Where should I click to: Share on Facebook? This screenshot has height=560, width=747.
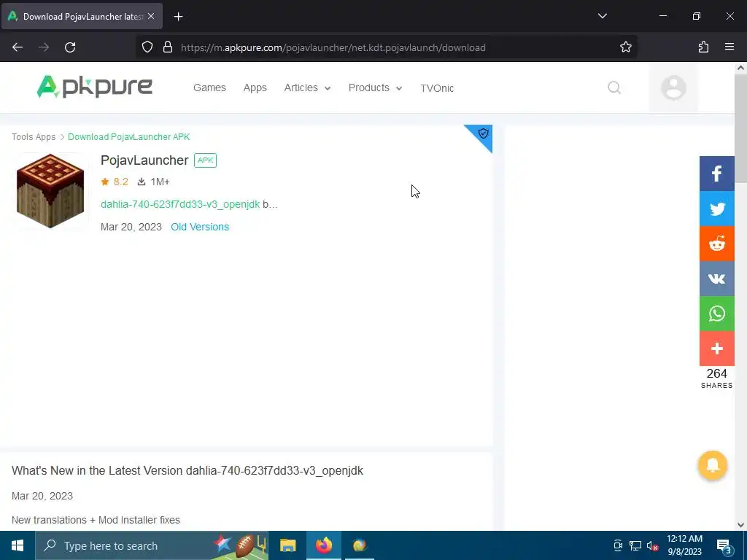[716, 174]
